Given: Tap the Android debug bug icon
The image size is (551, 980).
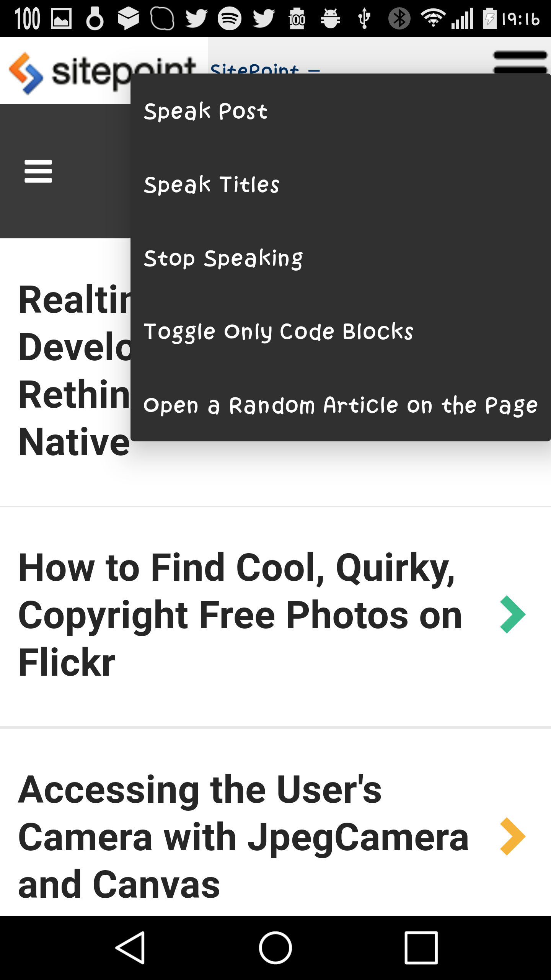Looking at the screenshot, I should pos(330,18).
